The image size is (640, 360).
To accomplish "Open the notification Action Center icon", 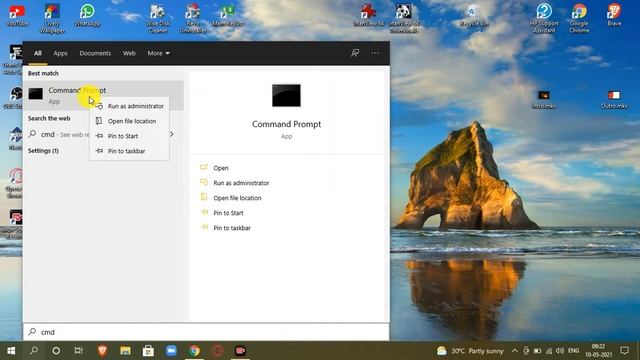I will 624,351.
